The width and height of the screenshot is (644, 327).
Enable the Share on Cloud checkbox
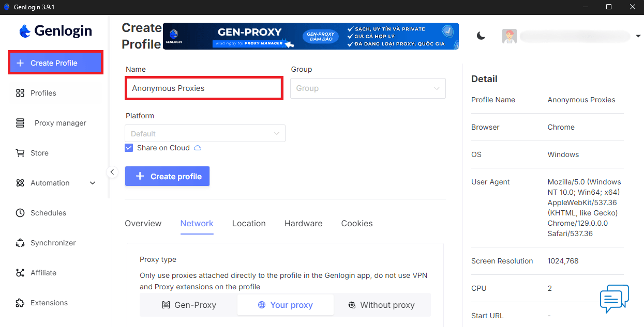(x=128, y=148)
